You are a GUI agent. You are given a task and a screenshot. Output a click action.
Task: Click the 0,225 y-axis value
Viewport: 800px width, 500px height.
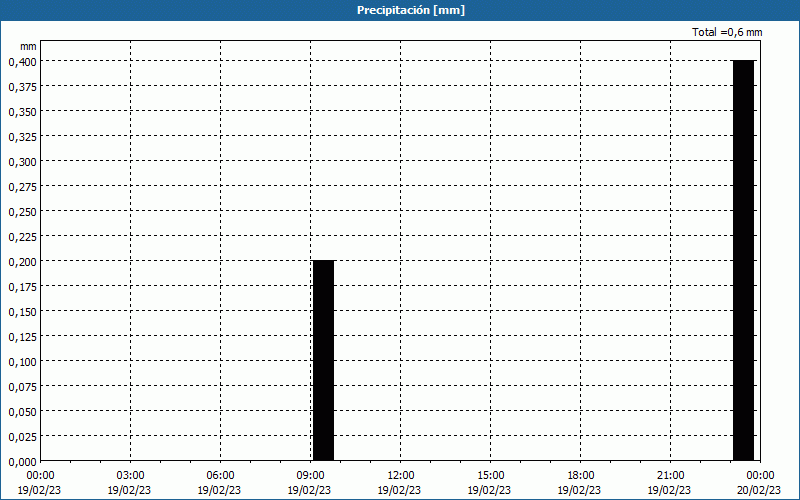click(x=22, y=237)
